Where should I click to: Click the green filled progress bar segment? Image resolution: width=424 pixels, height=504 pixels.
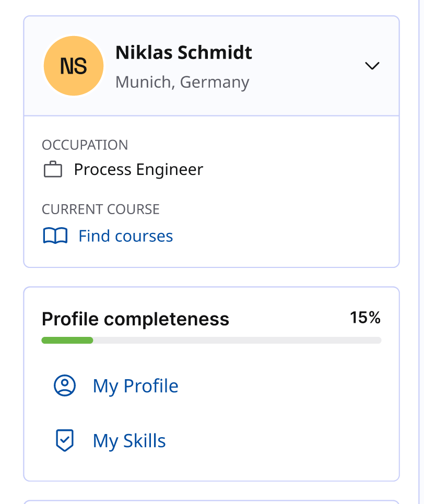tap(67, 341)
